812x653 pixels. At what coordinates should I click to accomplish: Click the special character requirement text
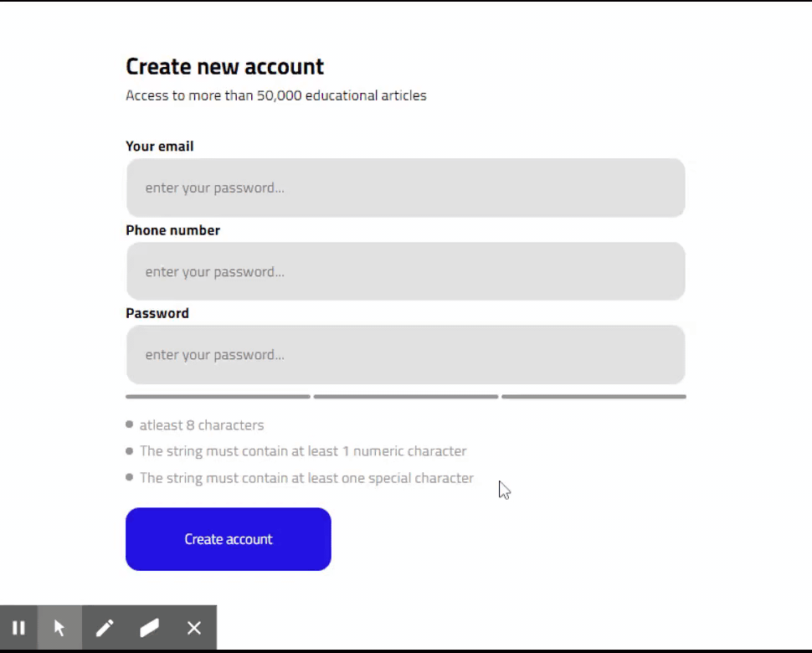(306, 478)
